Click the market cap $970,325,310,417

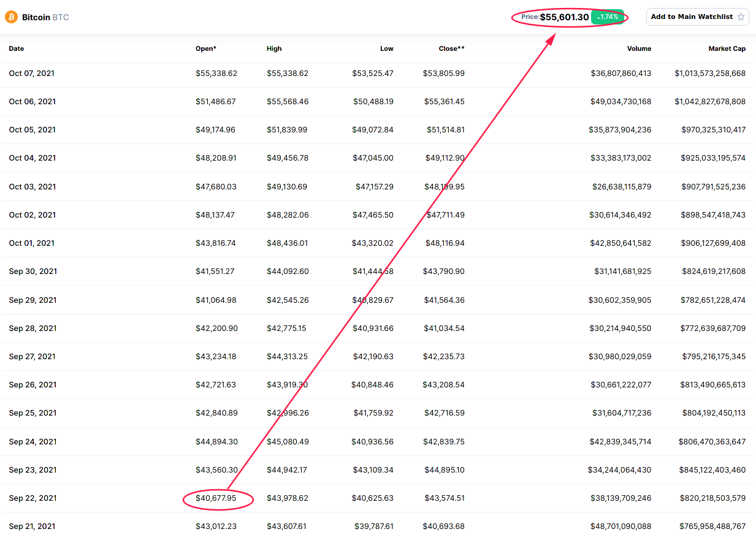[x=714, y=129]
